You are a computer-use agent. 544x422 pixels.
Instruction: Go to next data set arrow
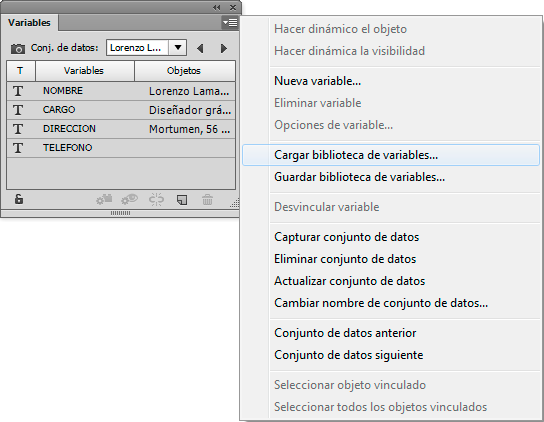click(x=224, y=48)
